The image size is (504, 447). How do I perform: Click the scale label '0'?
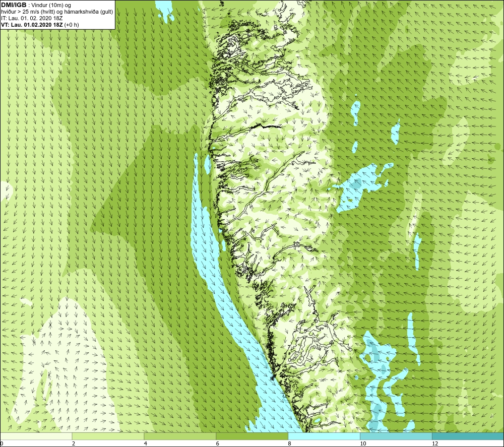pos(2,444)
